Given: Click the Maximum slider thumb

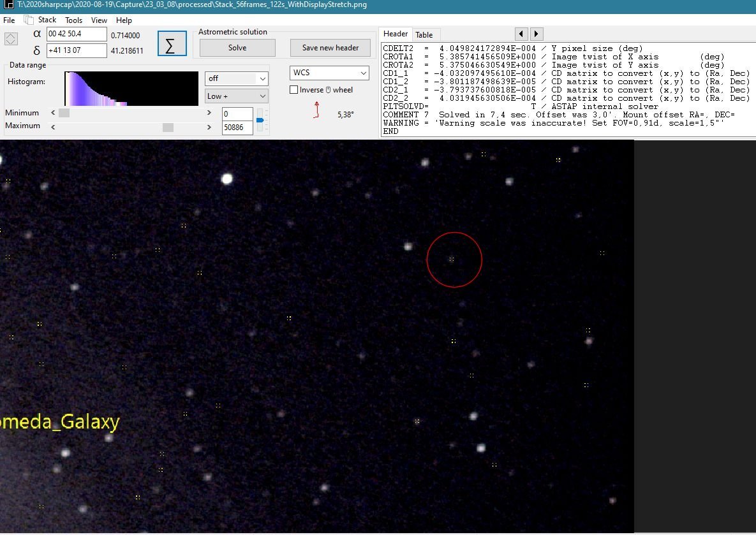Looking at the screenshot, I should [168, 128].
